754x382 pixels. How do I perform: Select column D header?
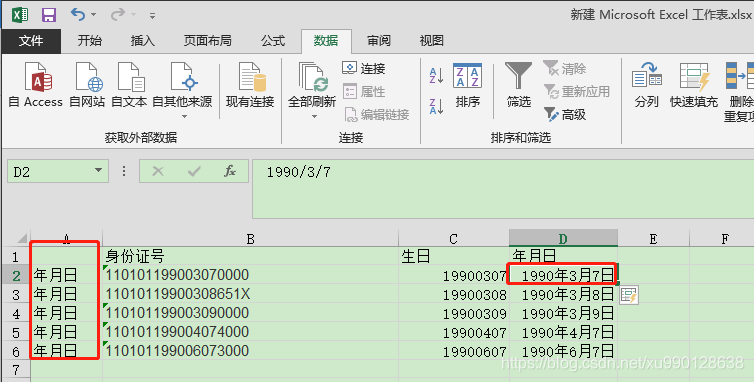563,239
